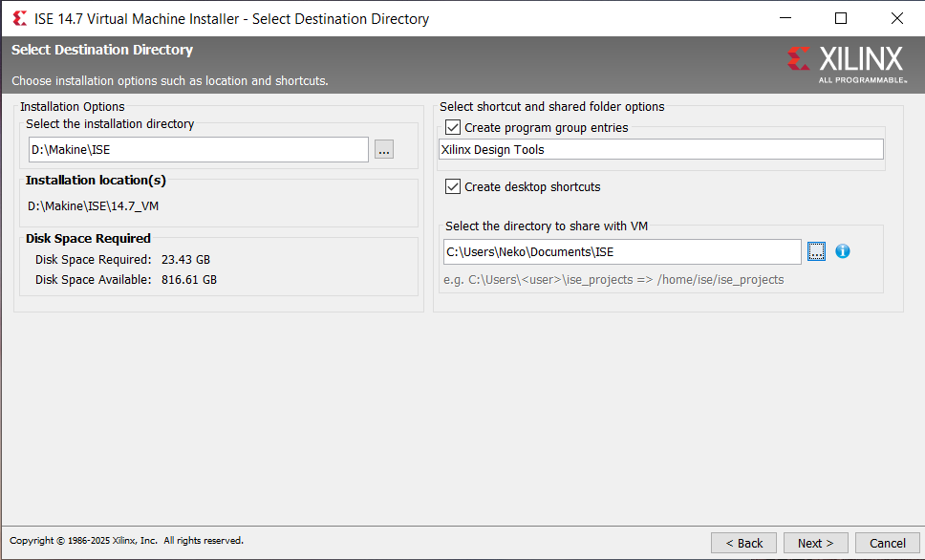Click the blue info icon beside shared directory
Screen dimensions: 925x560
(x=843, y=251)
